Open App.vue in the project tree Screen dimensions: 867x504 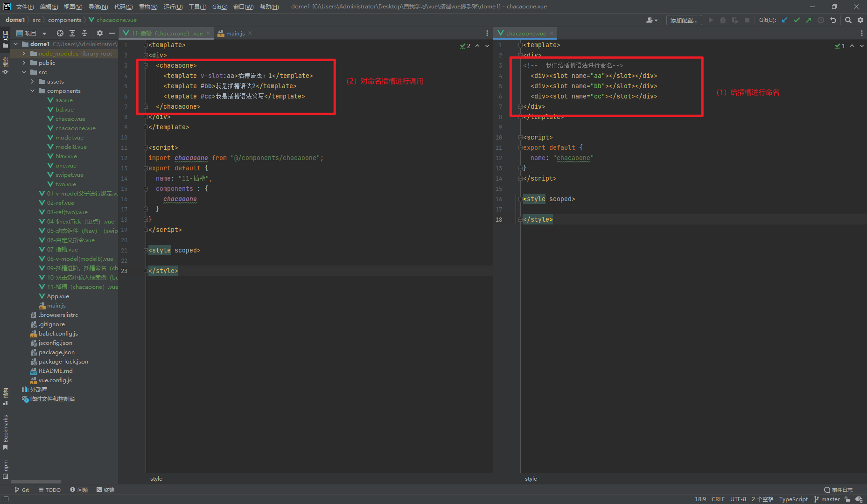pos(58,296)
